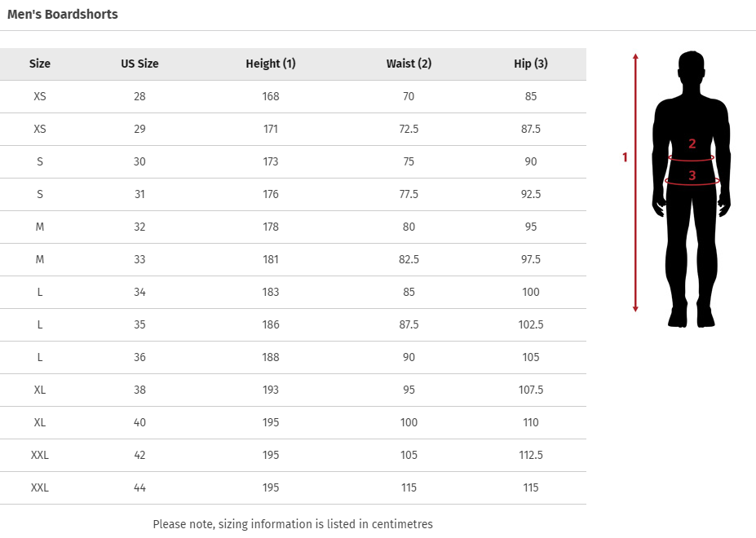The width and height of the screenshot is (756, 538).
Task: Click the waist value 72.5
Action: coord(409,129)
